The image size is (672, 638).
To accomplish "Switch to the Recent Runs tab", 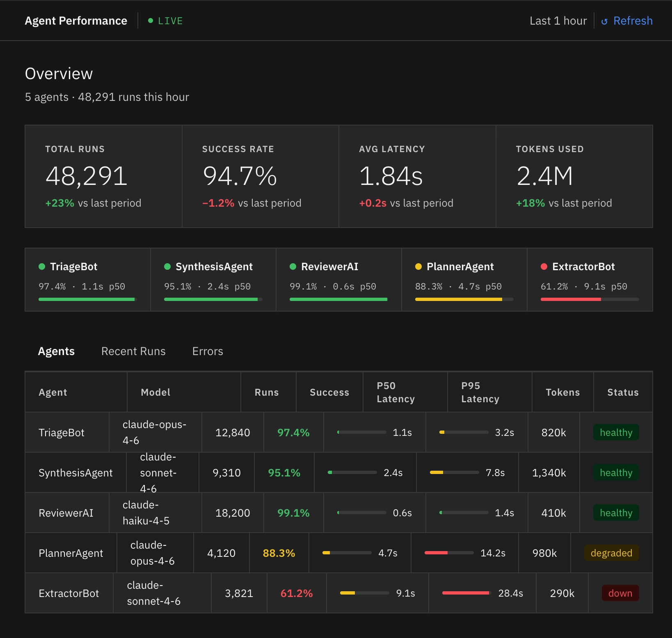I will (133, 351).
